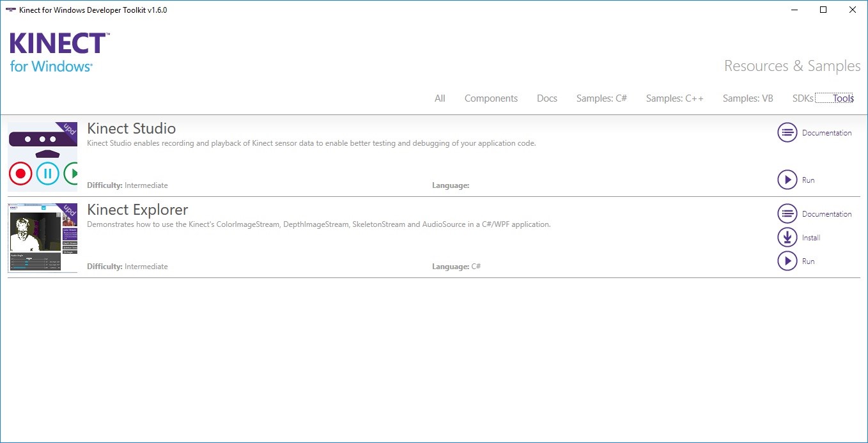868x443 pixels.
Task: Run Kinect Studio with play icon
Action: (x=787, y=180)
